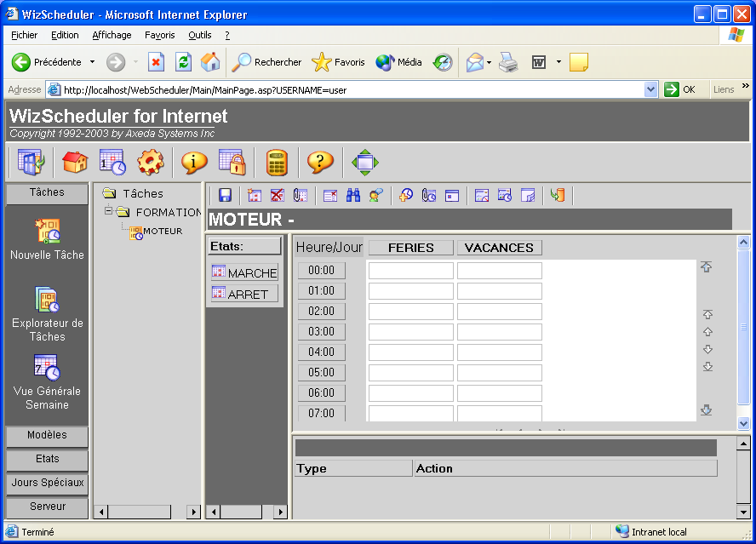The width and height of the screenshot is (756, 544).
Task: Click the Print icon in browser toolbar
Action: point(508,62)
